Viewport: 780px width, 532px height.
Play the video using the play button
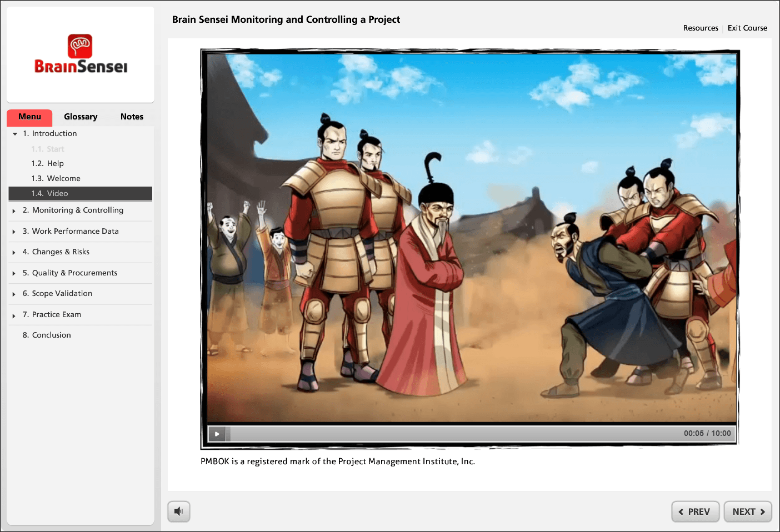tap(217, 434)
